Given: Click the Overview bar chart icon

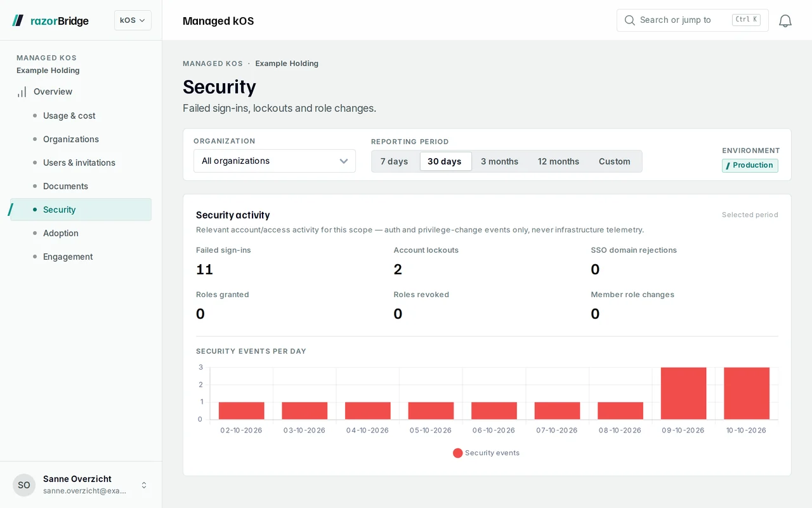Looking at the screenshot, I should pos(22,92).
